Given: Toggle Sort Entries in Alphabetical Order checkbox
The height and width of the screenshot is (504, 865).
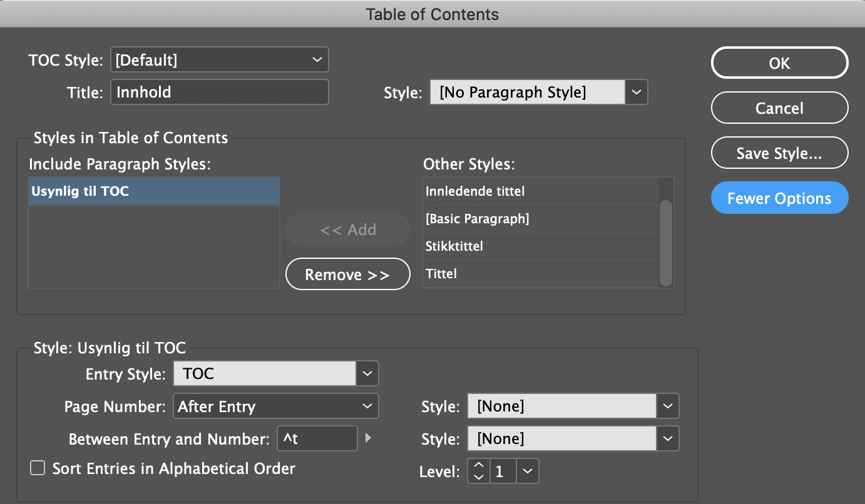Looking at the screenshot, I should (x=38, y=468).
